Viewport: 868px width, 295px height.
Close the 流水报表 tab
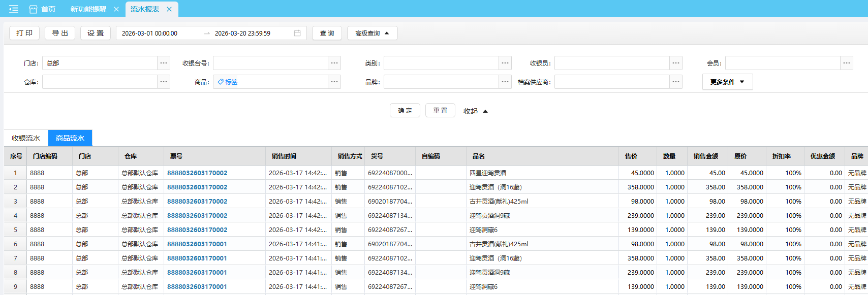tap(169, 9)
